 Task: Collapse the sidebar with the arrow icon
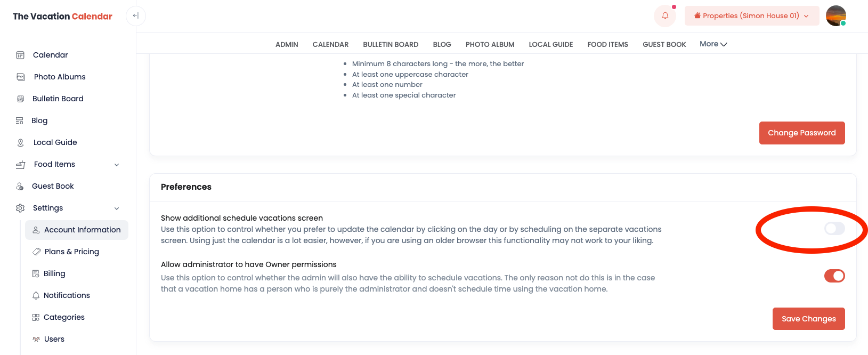[x=136, y=16]
